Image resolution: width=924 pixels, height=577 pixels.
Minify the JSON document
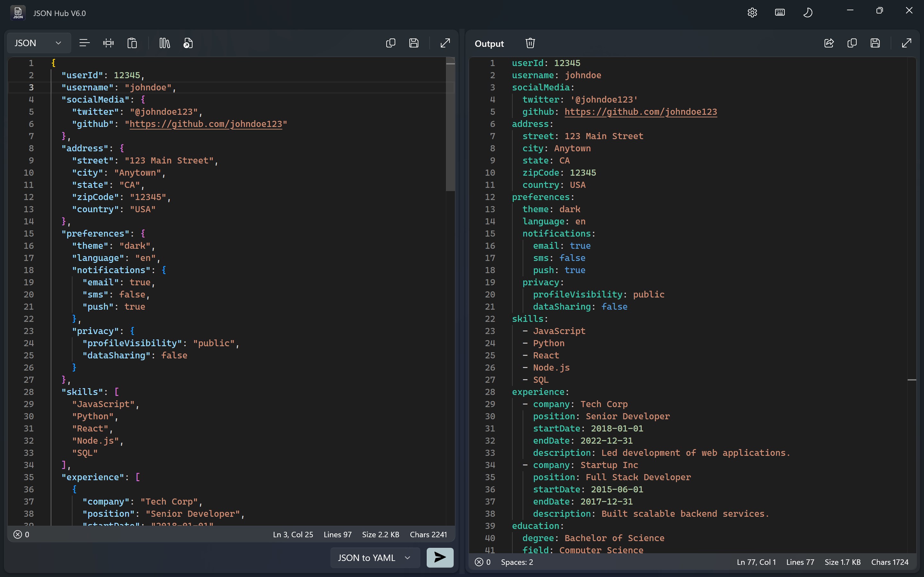108,43
